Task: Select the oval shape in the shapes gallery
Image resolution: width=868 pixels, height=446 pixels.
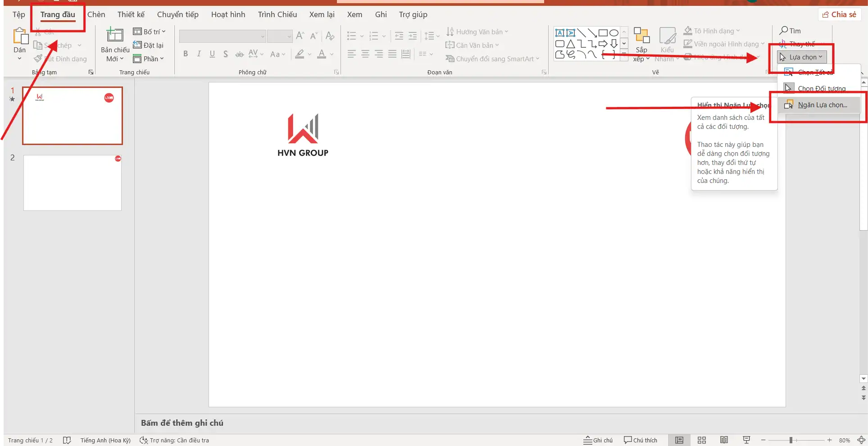Action: pos(614,32)
